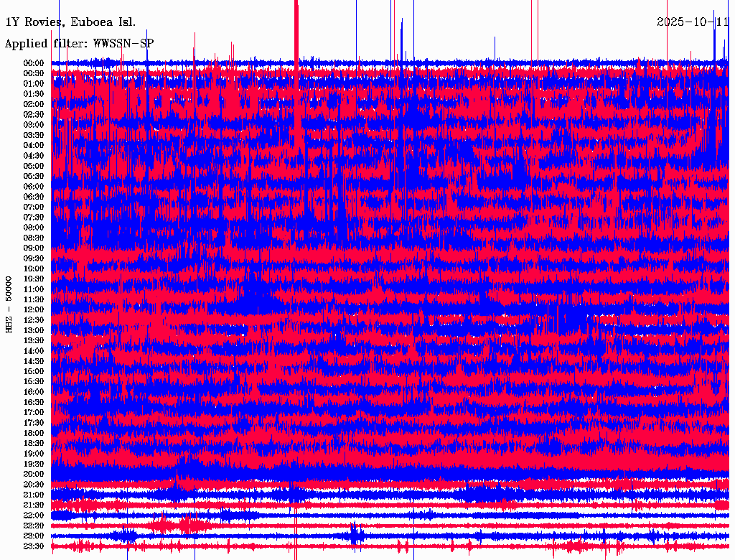Screen dimensions: 735x560
Task: Choose the 06:30 time label
Action: tap(34, 197)
